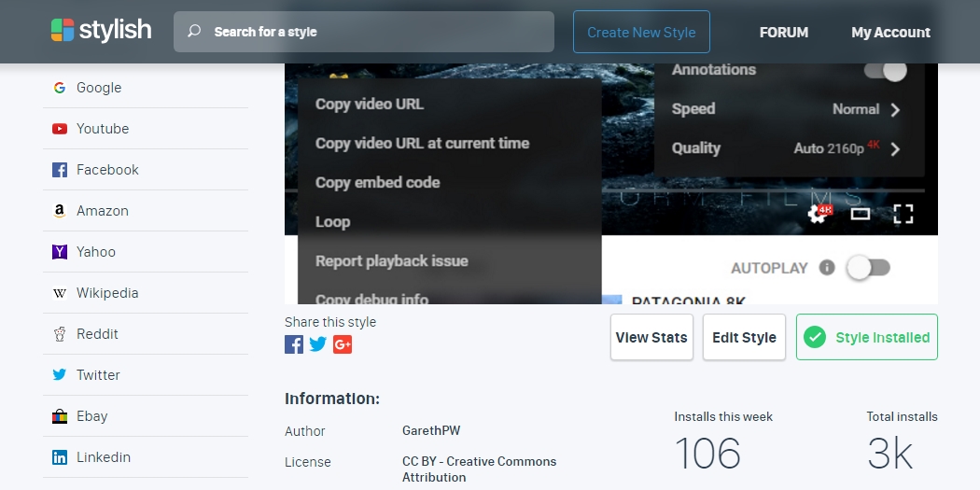Click the Yahoo category label

click(95, 252)
